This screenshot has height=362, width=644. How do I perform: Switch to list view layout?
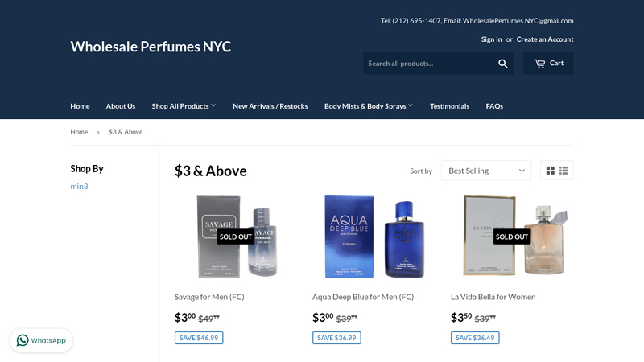[563, 171]
